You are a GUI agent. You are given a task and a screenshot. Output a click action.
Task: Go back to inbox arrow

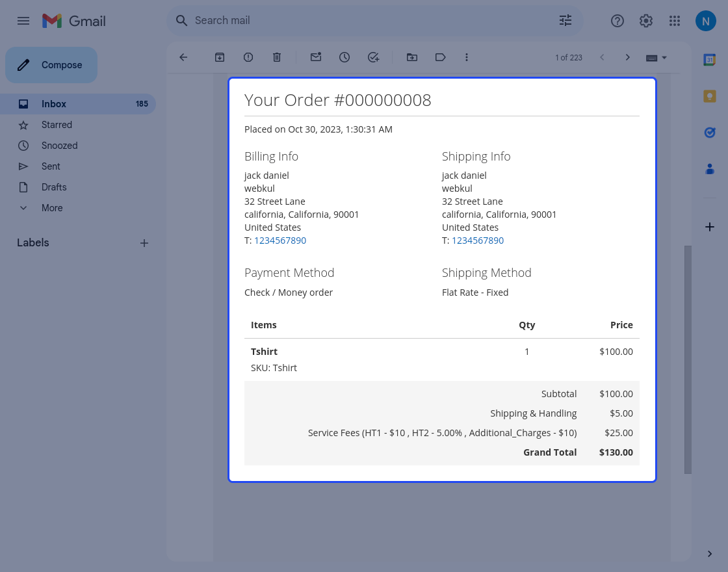click(x=183, y=57)
